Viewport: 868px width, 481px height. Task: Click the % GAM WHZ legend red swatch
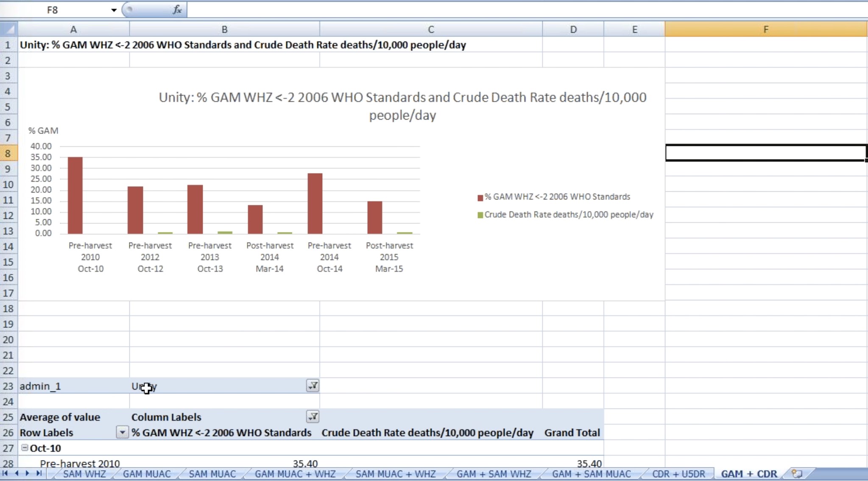[x=480, y=197]
